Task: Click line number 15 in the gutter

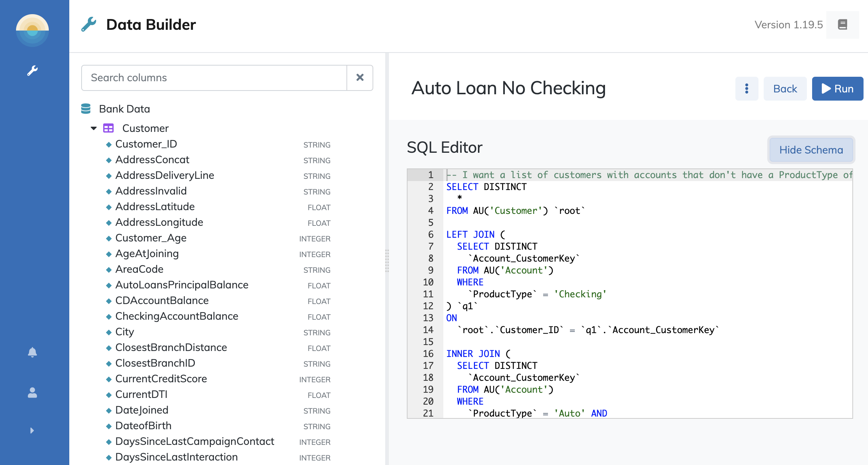Action: tap(428, 342)
